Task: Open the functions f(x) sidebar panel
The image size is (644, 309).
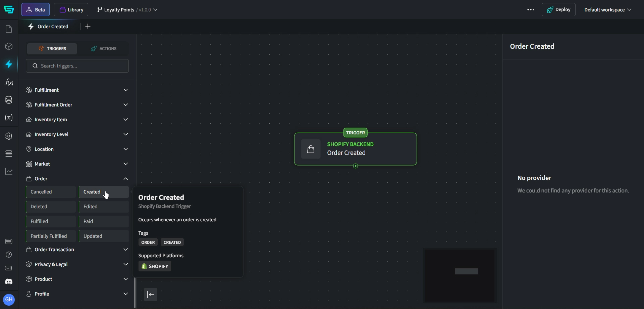Action: (x=9, y=82)
